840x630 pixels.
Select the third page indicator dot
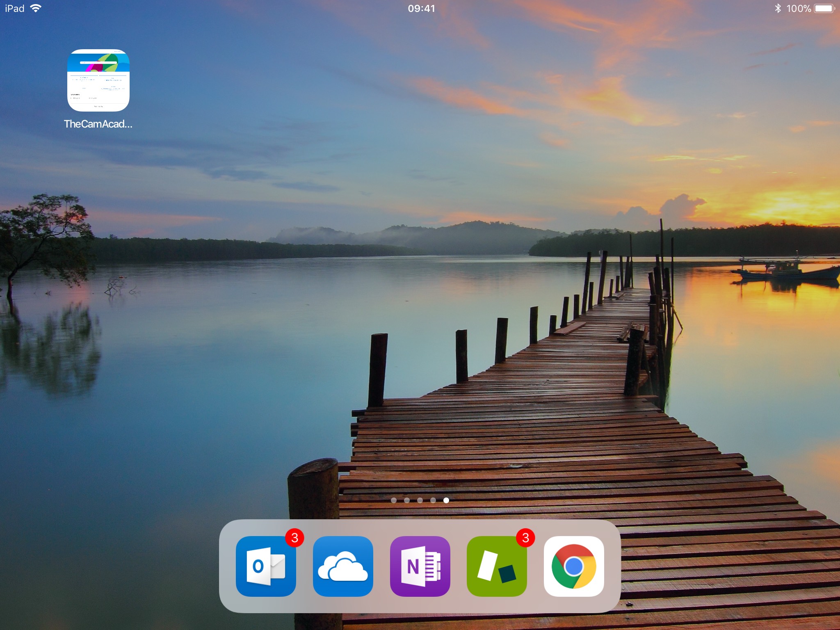(x=420, y=500)
